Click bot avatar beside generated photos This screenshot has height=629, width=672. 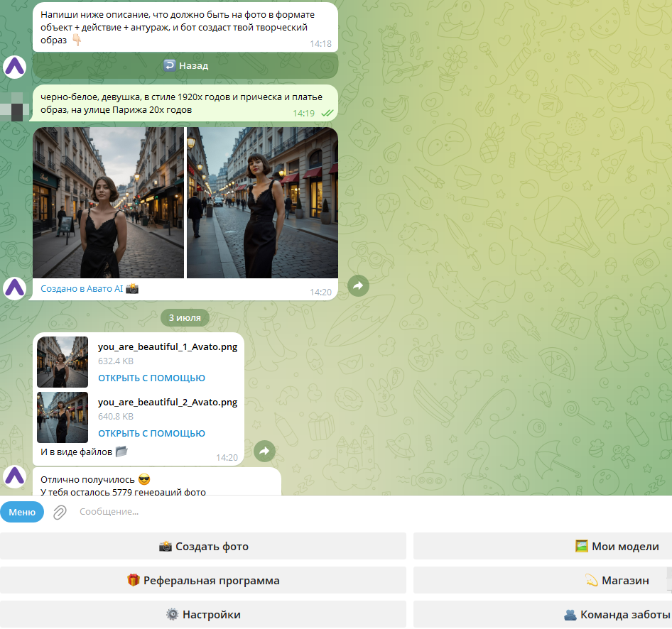tap(15, 288)
